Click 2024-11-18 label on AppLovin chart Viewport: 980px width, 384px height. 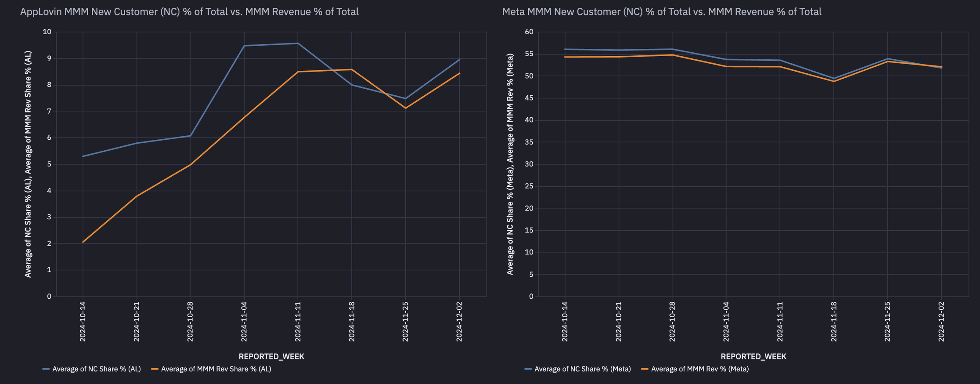point(352,322)
